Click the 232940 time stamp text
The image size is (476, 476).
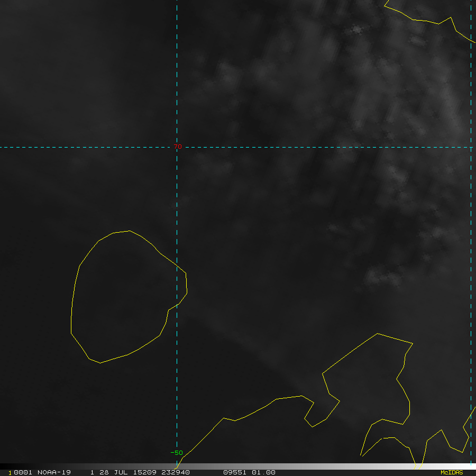[x=176, y=472]
